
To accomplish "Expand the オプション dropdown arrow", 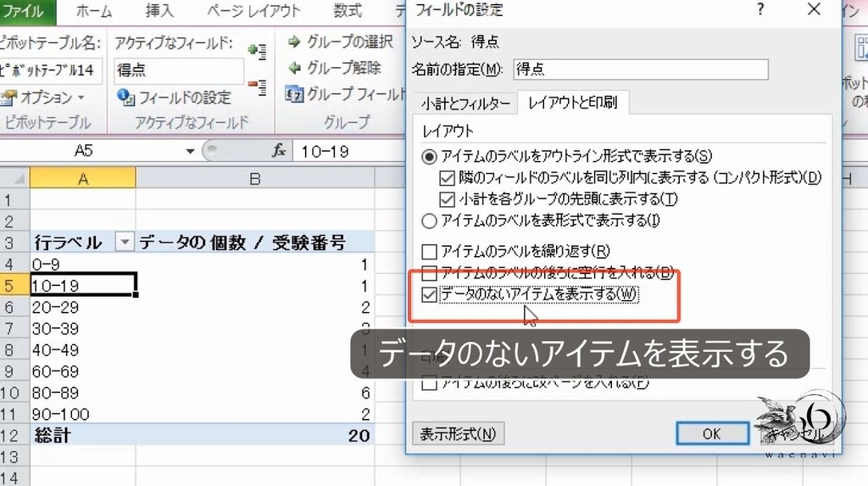I will [81, 98].
